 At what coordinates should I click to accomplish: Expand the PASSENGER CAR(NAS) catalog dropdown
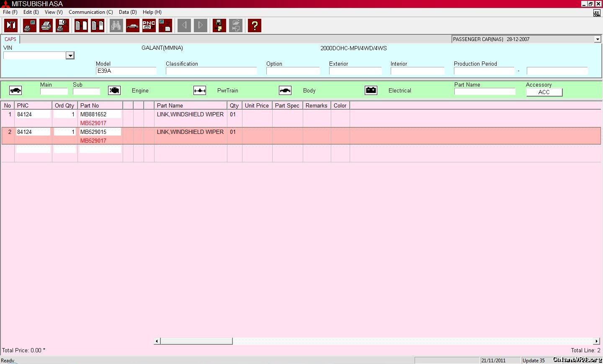(598, 39)
